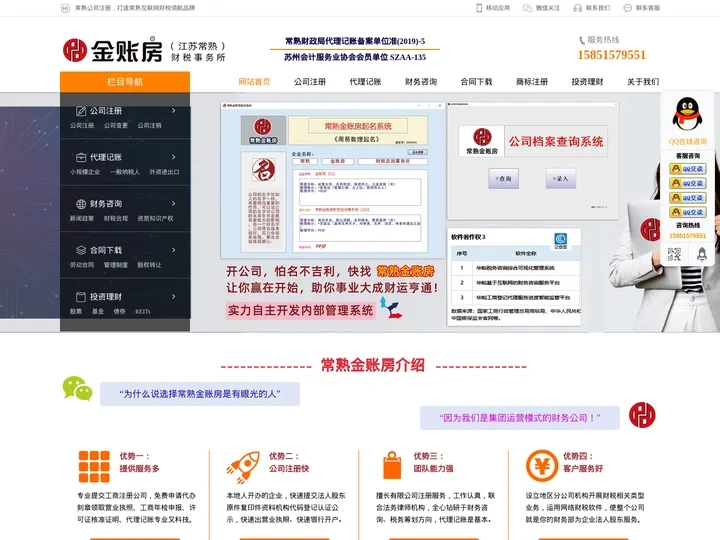Click the '因为我们是集团运营模式的财务公司' reply bubble

tap(520, 418)
